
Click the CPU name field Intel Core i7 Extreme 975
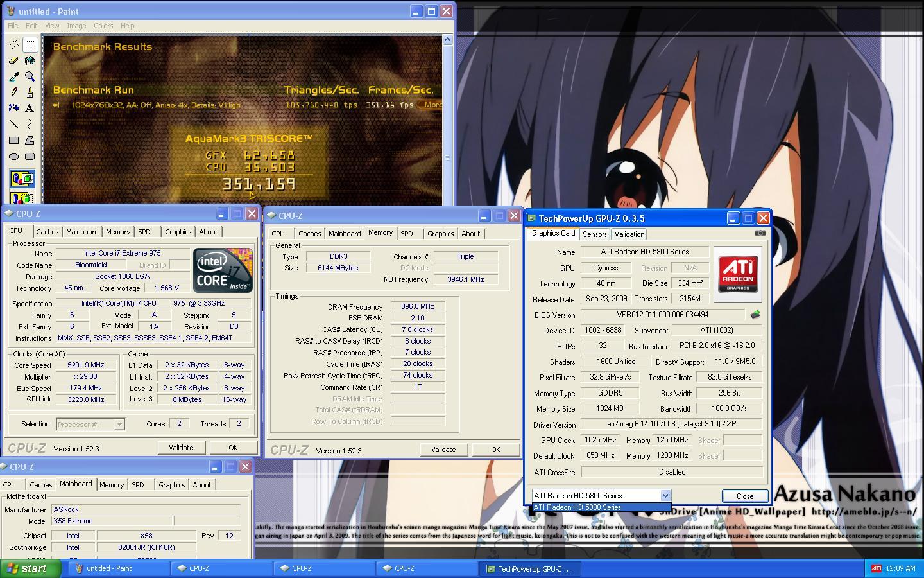123,253
